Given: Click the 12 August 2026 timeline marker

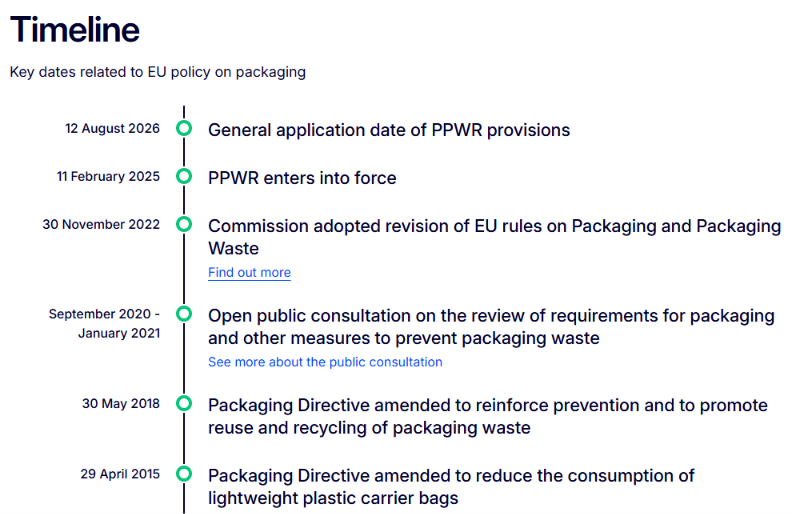Looking at the screenshot, I should pyautogui.click(x=184, y=128).
